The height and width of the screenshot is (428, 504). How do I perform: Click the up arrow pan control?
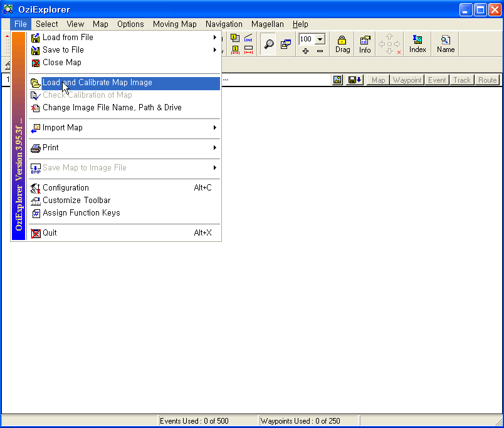[x=389, y=36]
